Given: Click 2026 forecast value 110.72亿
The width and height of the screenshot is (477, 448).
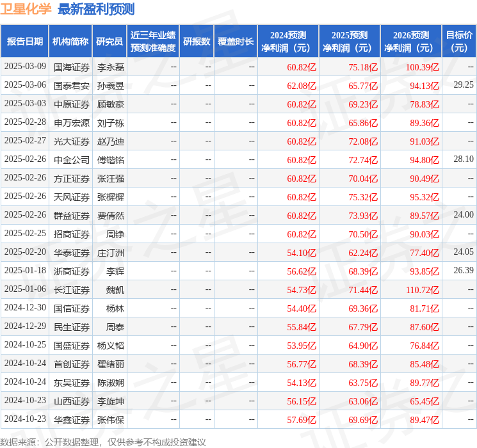Looking at the screenshot, I should [x=422, y=290].
